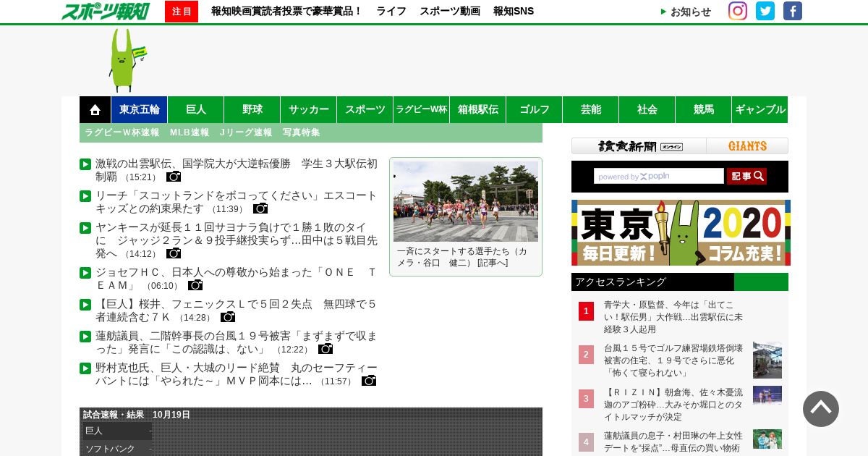Click ranking number 2 badge
The image size is (868, 456).
(x=586, y=355)
